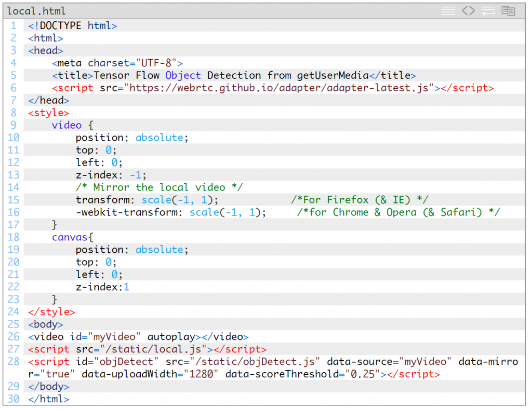
Task: Toggle line wrap icon in the toolbar
Action: (488, 11)
